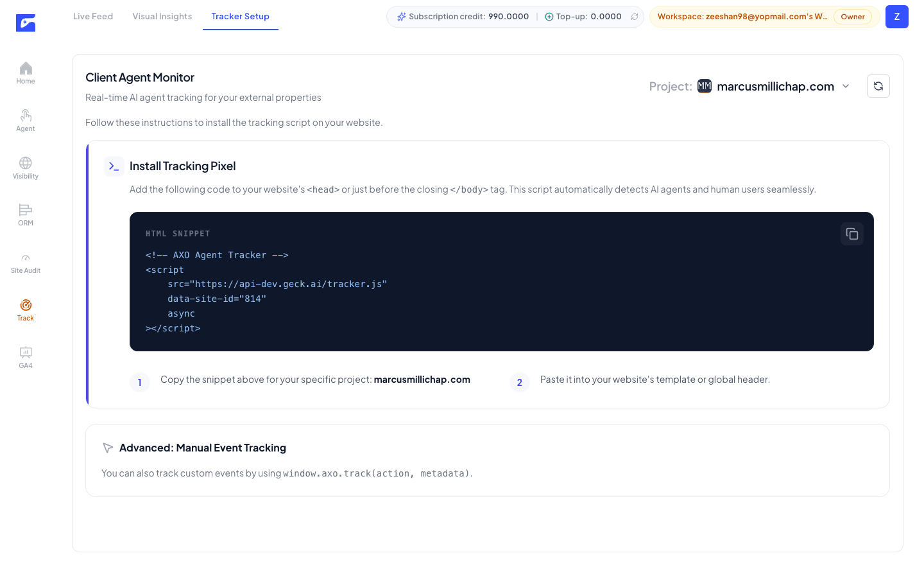Open the Z user avatar menu
Image resolution: width=924 pixels, height=578 pixels.
tap(897, 17)
